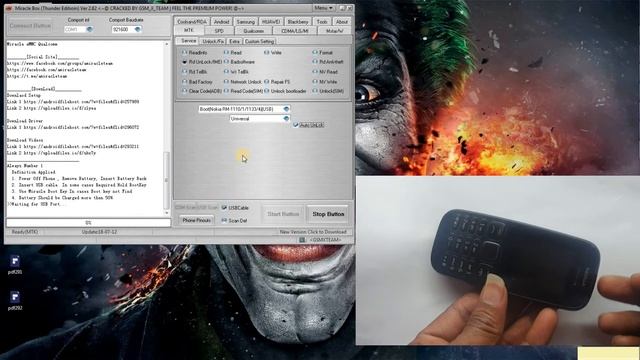Viewport: 640px width, 360px height.
Task: Select the Rd UnLock/IMEI radio option
Action: 184,62
